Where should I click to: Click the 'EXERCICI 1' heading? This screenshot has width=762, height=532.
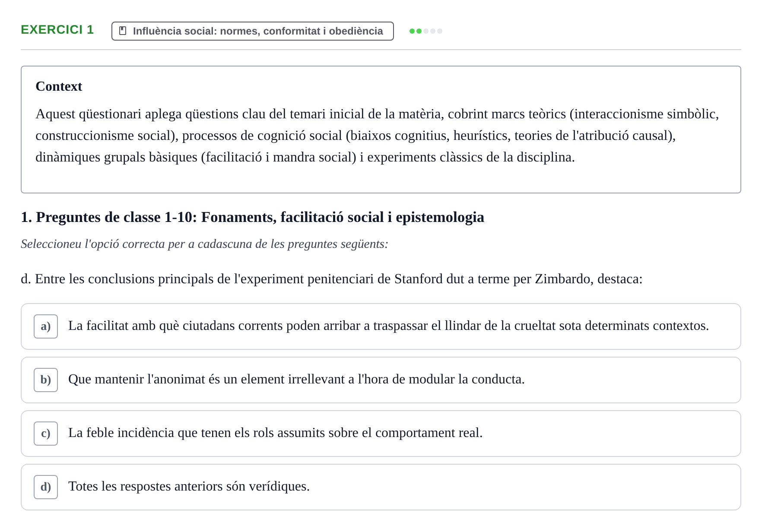pyautogui.click(x=57, y=29)
